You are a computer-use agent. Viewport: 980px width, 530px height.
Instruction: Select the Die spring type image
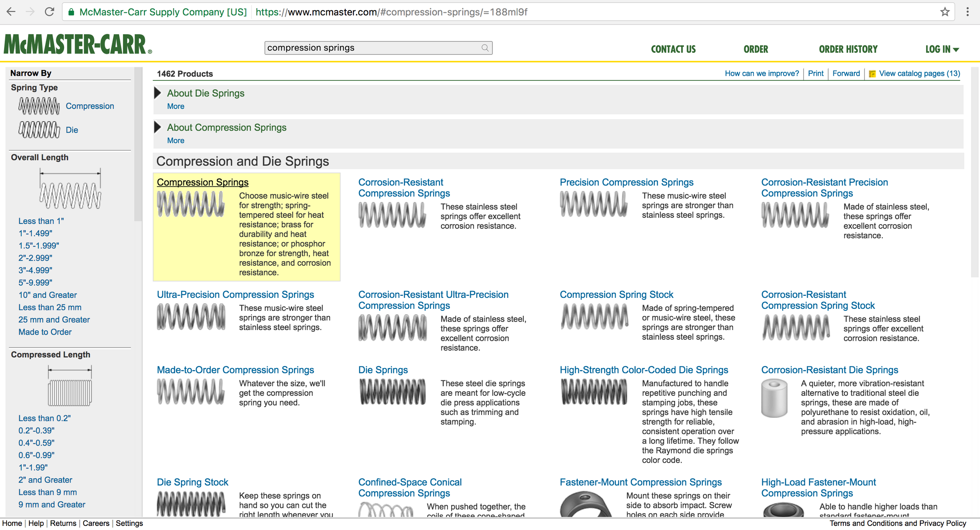[39, 130]
